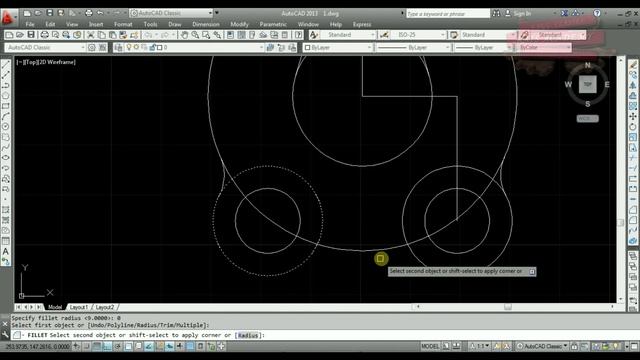This screenshot has height=360, width=640.
Task: Click the Help question mark in Standard toolbar
Action: click(298, 35)
